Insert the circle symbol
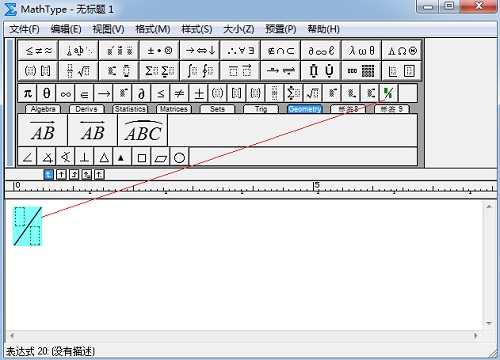The width and height of the screenshot is (500, 360). [x=179, y=157]
